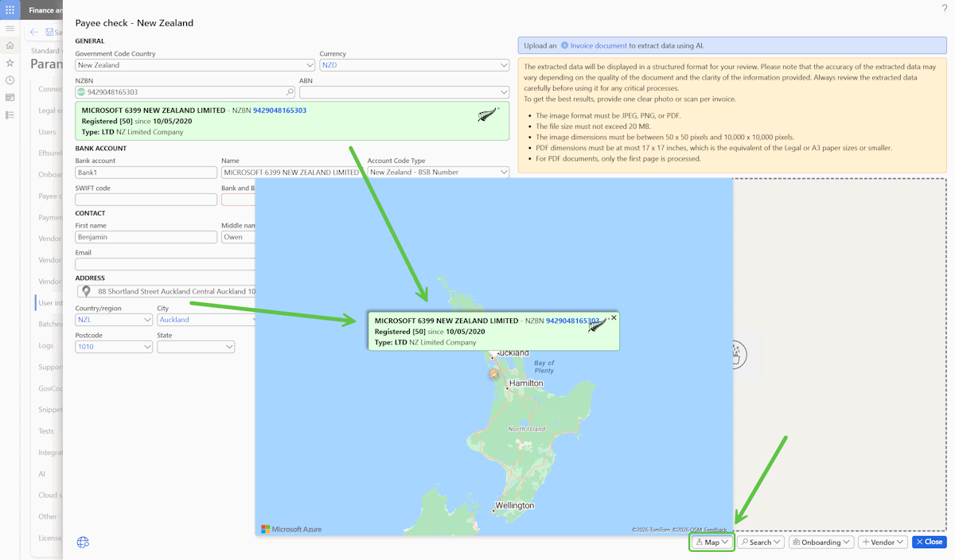
Task: Click the SWIFT code field
Action: tap(146, 199)
